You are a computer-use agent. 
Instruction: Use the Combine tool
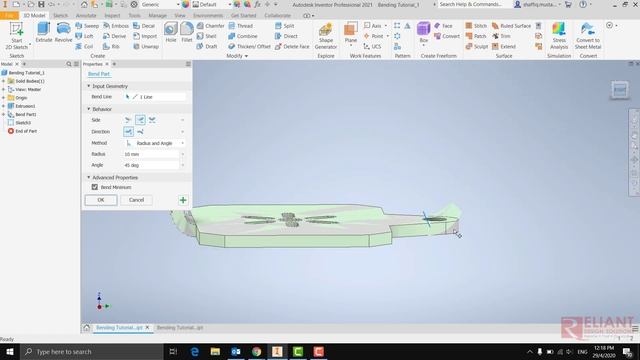click(243, 36)
